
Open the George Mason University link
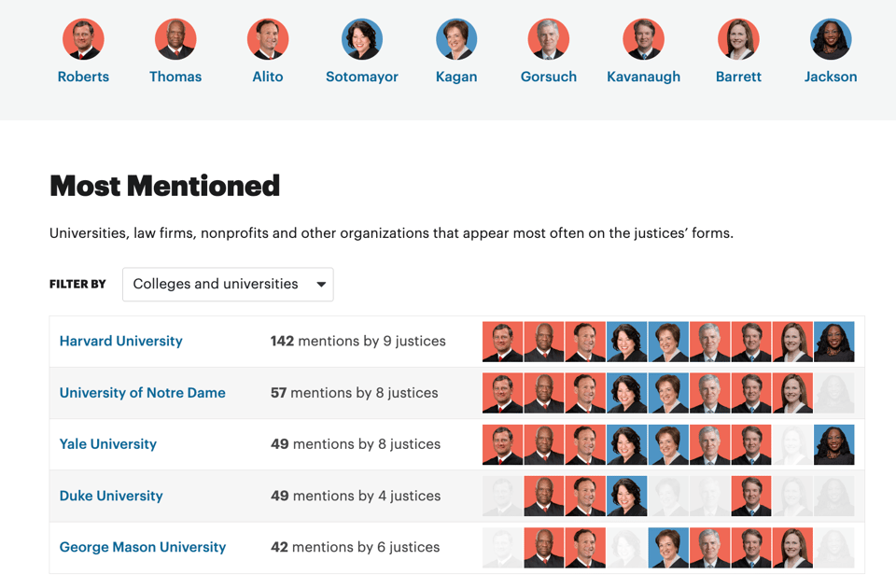coord(143,547)
